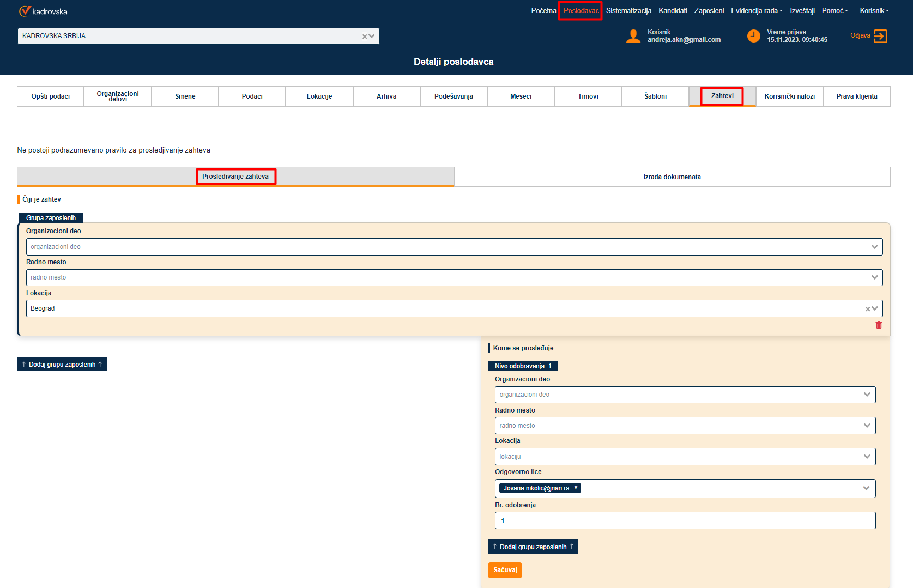Screen dimensions: 913x588
Task: Open the lokaciju dropdown under Kome se prosleđuje
Action: pyautogui.click(x=867, y=457)
